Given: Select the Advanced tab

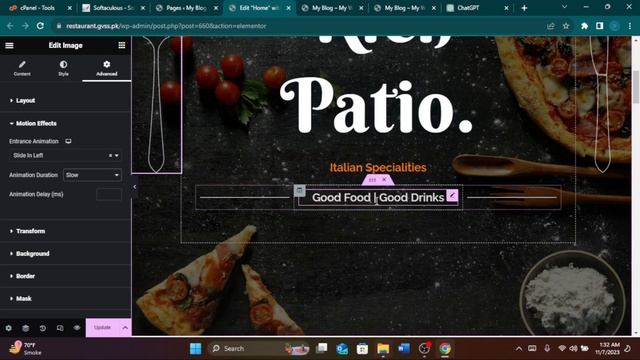Looking at the screenshot, I should tap(107, 68).
